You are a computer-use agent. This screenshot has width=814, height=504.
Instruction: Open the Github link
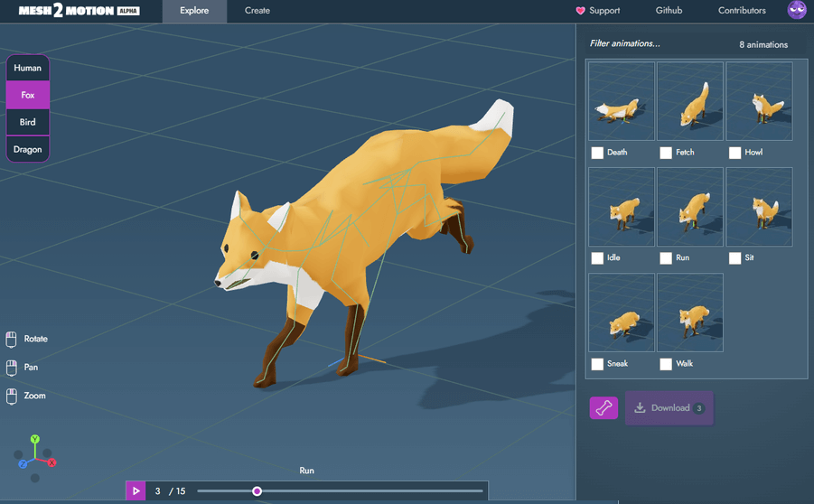pos(669,11)
